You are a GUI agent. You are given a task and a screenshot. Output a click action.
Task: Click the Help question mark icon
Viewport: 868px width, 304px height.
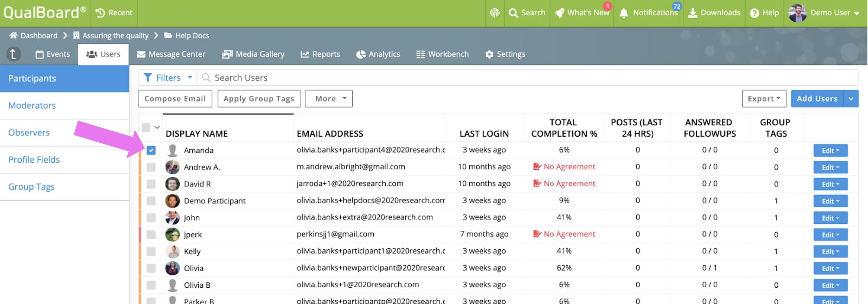(755, 13)
